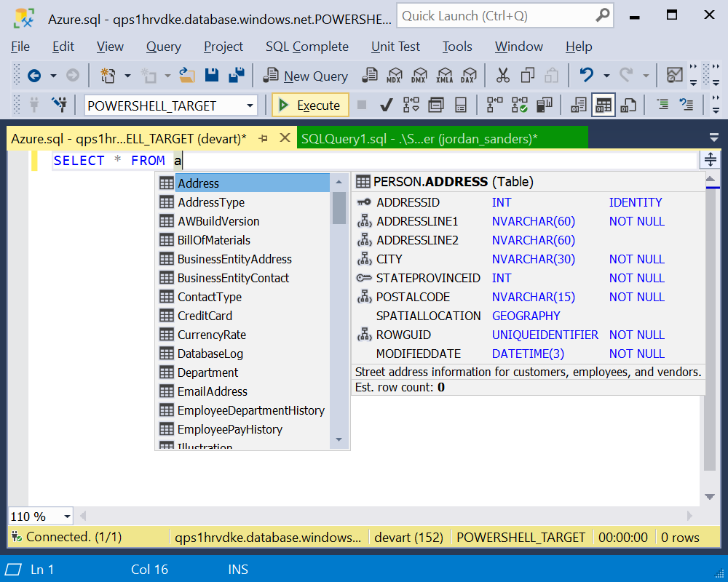Open a new XMLA query

pos(444,75)
